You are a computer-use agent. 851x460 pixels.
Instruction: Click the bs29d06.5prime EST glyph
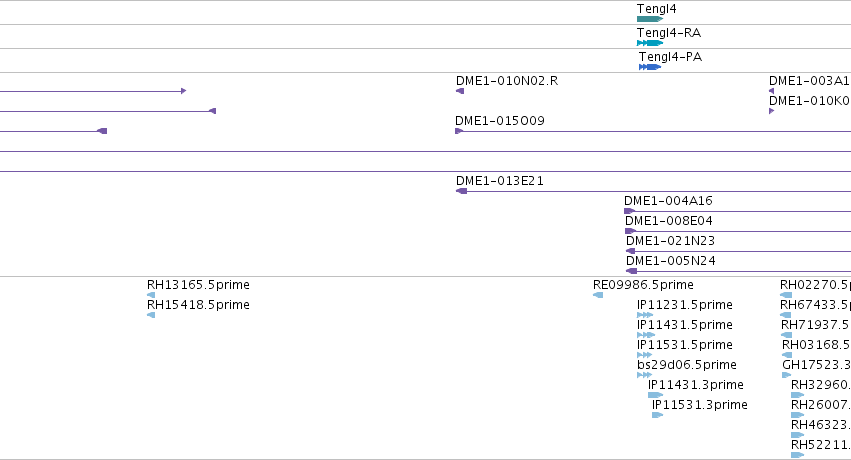(x=644, y=375)
